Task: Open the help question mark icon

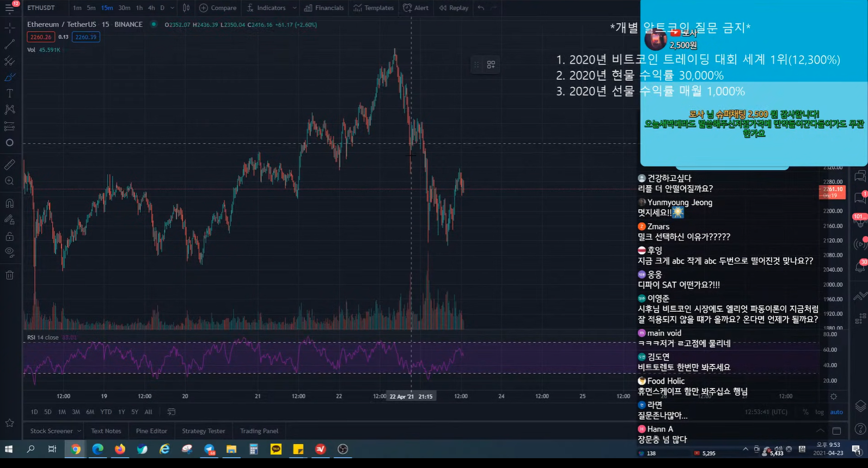Action: point(860,429)
